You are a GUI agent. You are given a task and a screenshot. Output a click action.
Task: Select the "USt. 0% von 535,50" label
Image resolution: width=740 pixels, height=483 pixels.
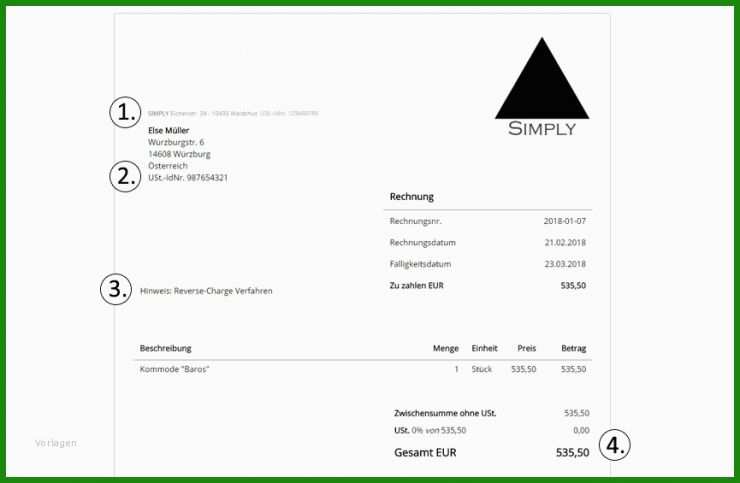(430, 430)
